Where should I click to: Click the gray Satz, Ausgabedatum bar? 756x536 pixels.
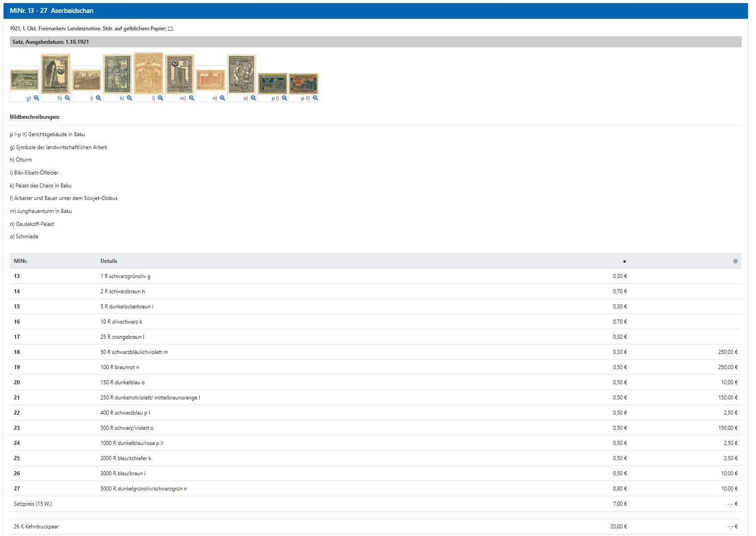[376, 42]
